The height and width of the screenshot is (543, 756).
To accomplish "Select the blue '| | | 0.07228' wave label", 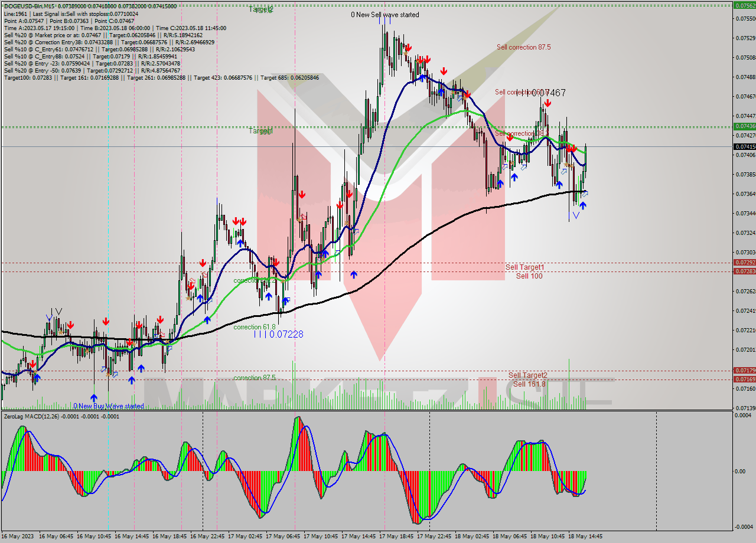I will (x=279, y=334).
